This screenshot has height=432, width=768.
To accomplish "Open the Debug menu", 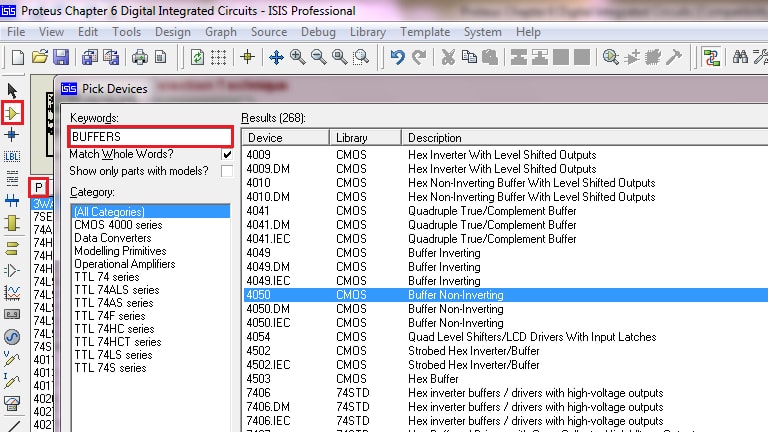I will click(x=318, y=32).
